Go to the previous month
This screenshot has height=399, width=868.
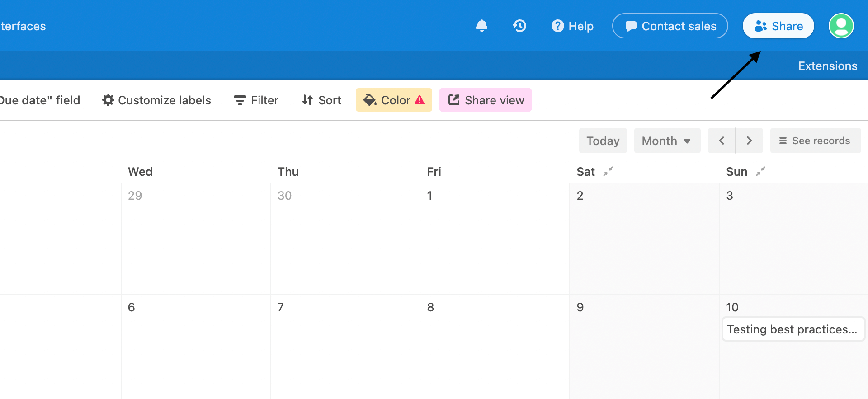pos(722,141)
